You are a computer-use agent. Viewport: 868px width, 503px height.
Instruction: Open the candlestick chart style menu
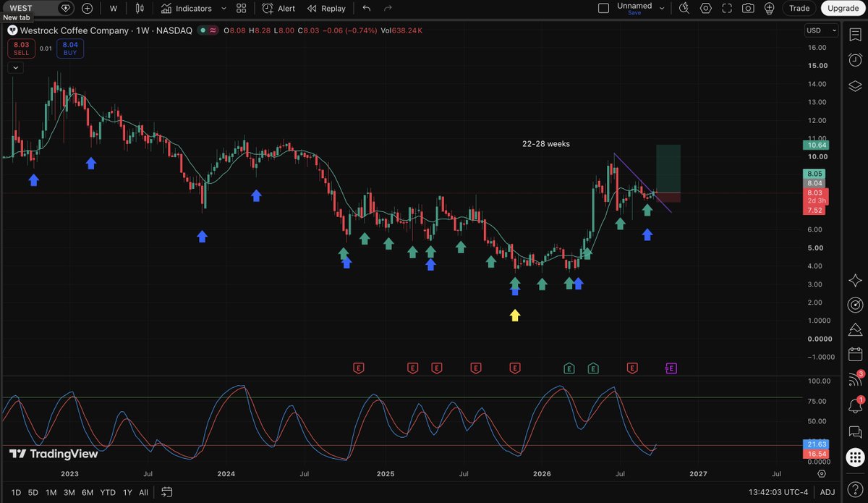(x=140, y=8)
